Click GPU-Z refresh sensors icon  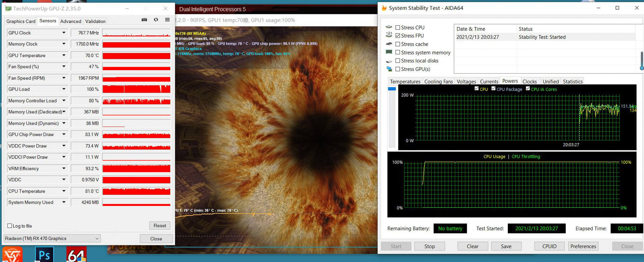(x=156, y=20)
